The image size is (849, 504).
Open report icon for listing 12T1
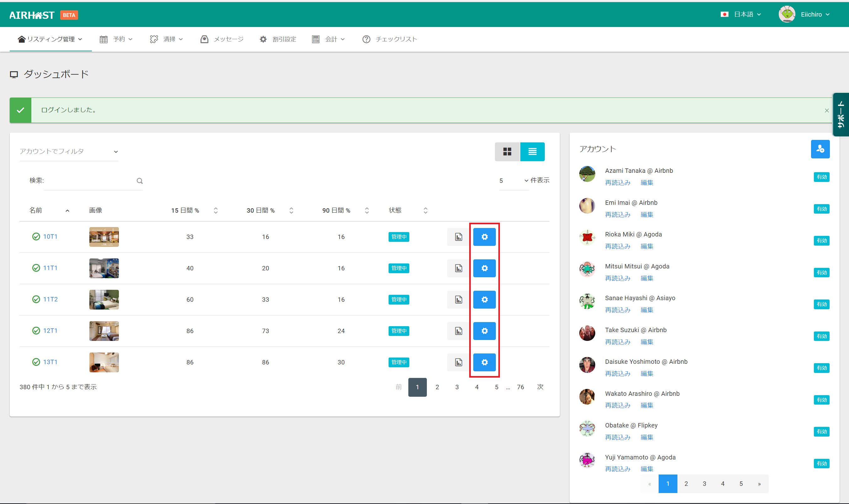458,331
